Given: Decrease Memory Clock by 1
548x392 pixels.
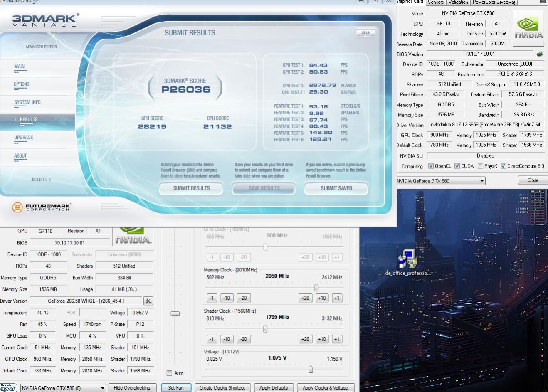Looking at the screenshot, I should 212,298.
